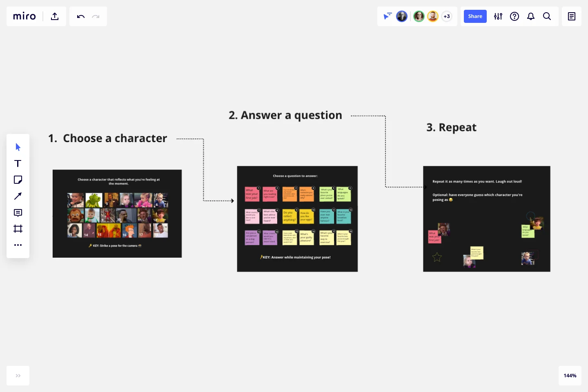588x392 pixels.
Task: Click 'Choose a character that reflects' frame text
Action: 118,181
